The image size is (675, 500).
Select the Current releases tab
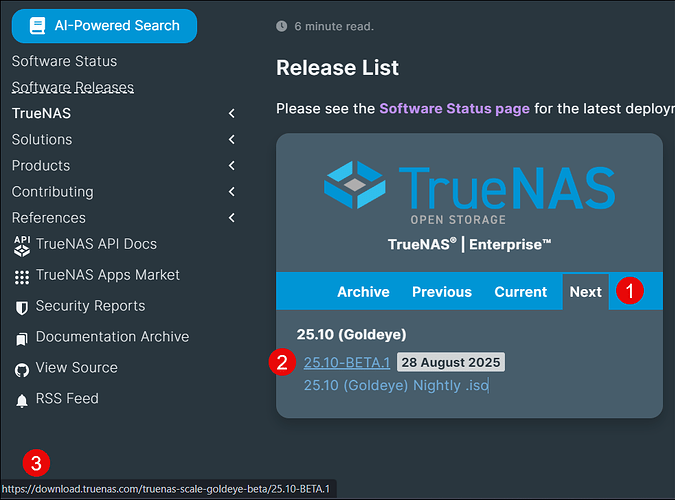pos(520,292)
